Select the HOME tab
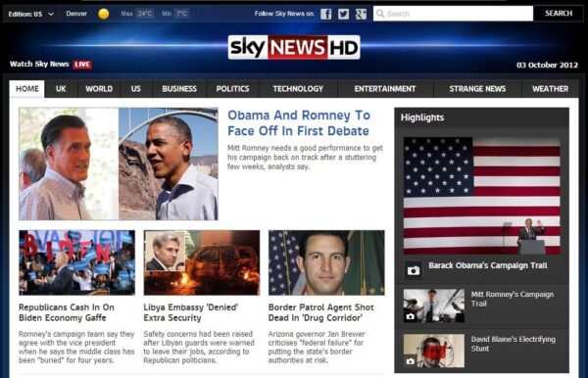 point(27,89)
